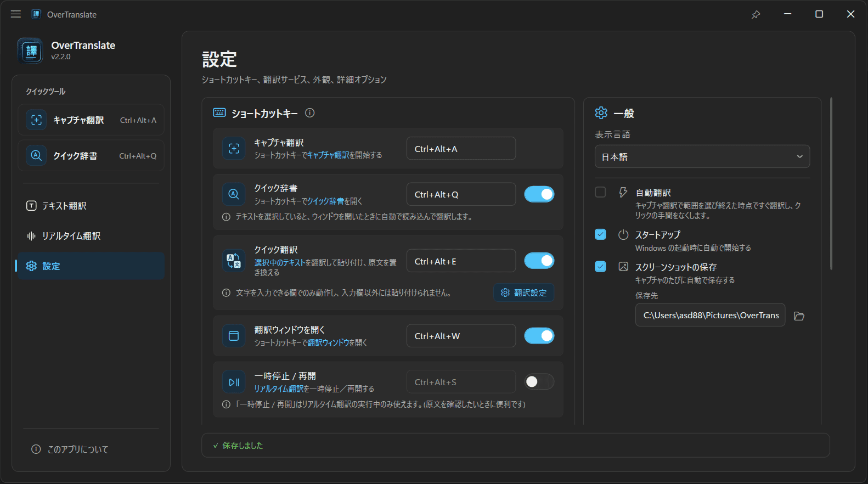The height and width of the screenshot is (484, 868).
Task: Follow the 翻訳ウィンドウ link in the description
Action: [x=328, y=343]
